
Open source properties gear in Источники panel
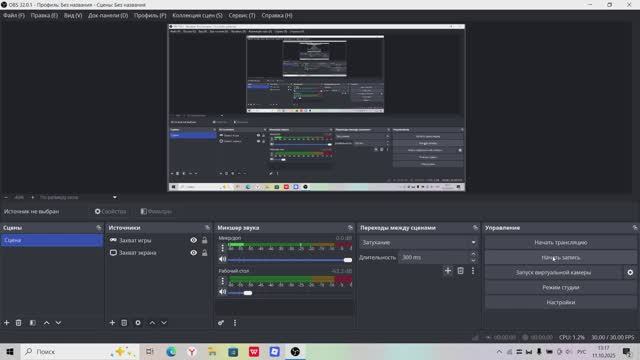(138, 322)
